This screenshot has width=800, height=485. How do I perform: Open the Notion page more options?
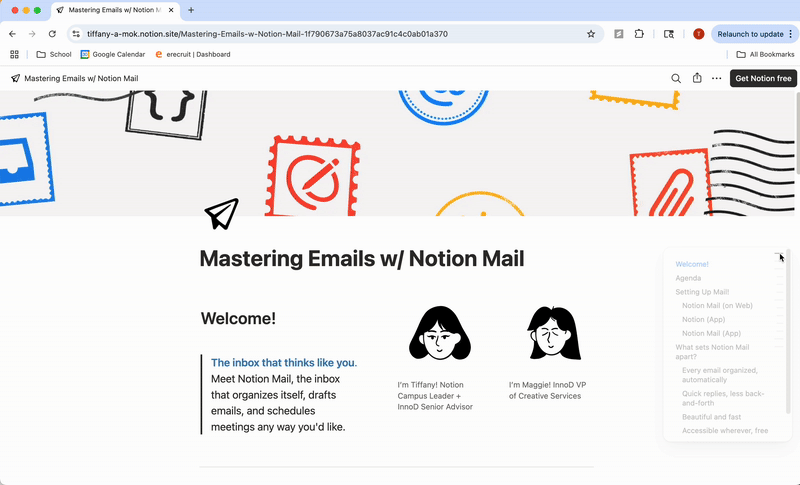click(x=716, y=79)
